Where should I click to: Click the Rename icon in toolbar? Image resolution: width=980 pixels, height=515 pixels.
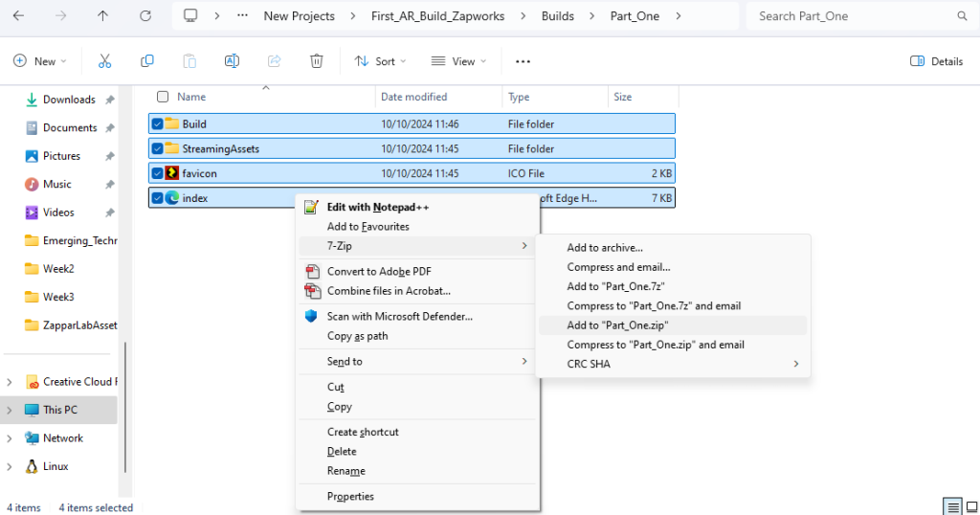(x=232, y=61)
